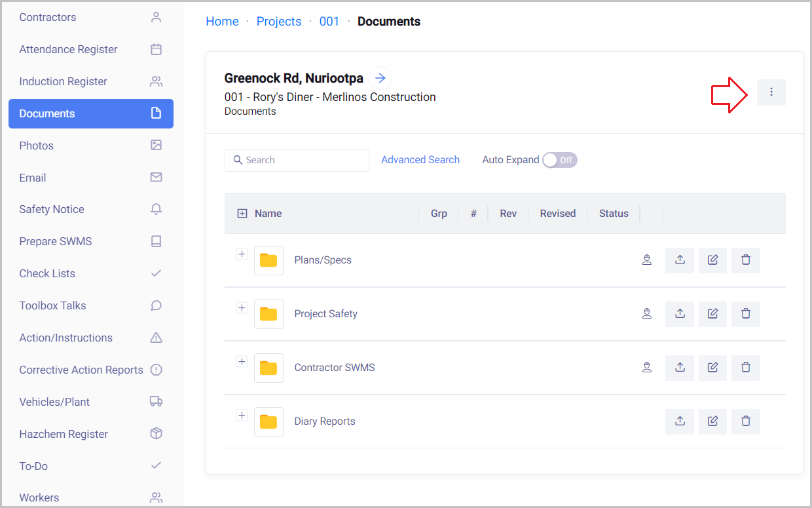Screen dimensions: 812x508
Task: Click the arrow icon beside Greenock Rd
Action: tap(380, 79)
